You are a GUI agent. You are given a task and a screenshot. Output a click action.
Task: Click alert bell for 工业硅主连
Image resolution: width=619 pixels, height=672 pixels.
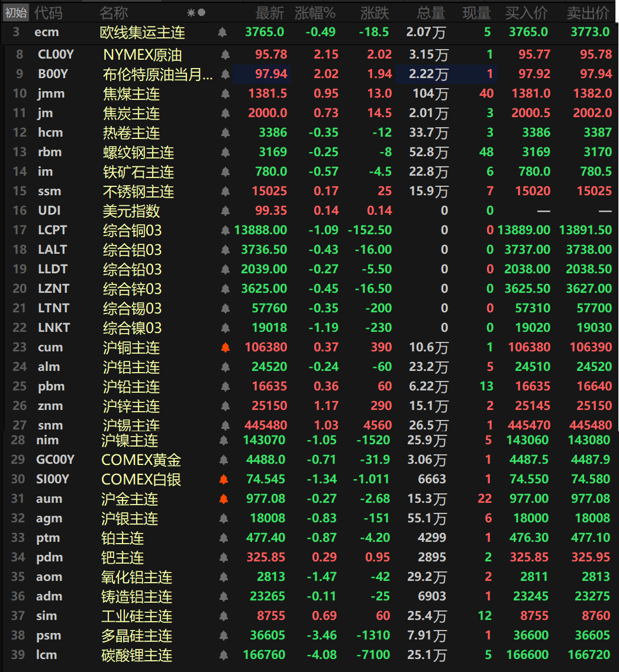pos(224,616)
